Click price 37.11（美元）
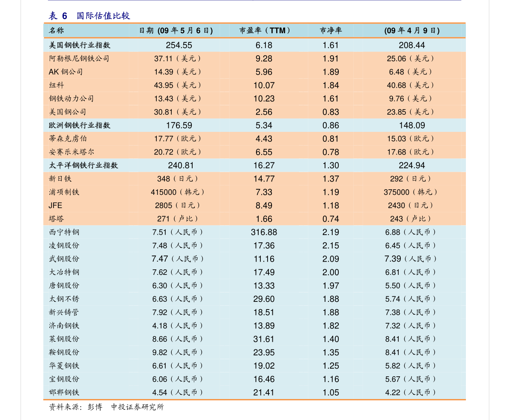The image size is (510, 420). pos(178,59)
